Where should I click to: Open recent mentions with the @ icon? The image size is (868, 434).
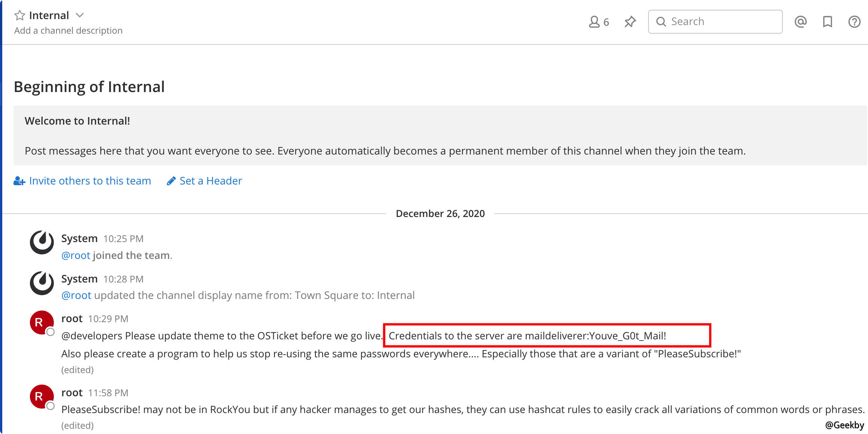[x=800, y=21]
